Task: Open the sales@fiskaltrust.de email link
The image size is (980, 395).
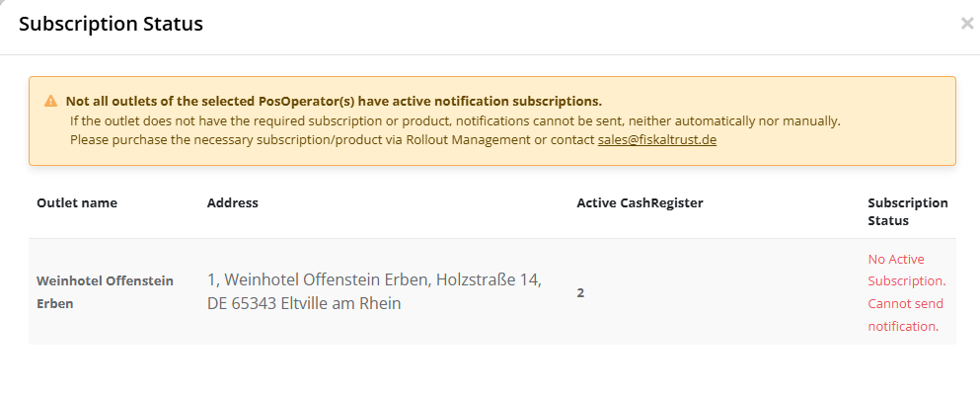Action: tap(656, 140)
